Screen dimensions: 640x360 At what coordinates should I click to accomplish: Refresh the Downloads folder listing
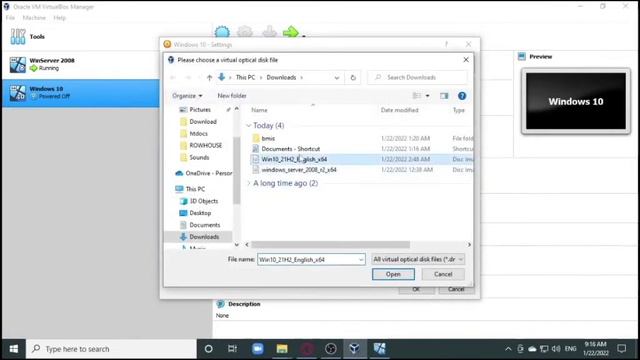pyautogui.click(x=353, y=78)
